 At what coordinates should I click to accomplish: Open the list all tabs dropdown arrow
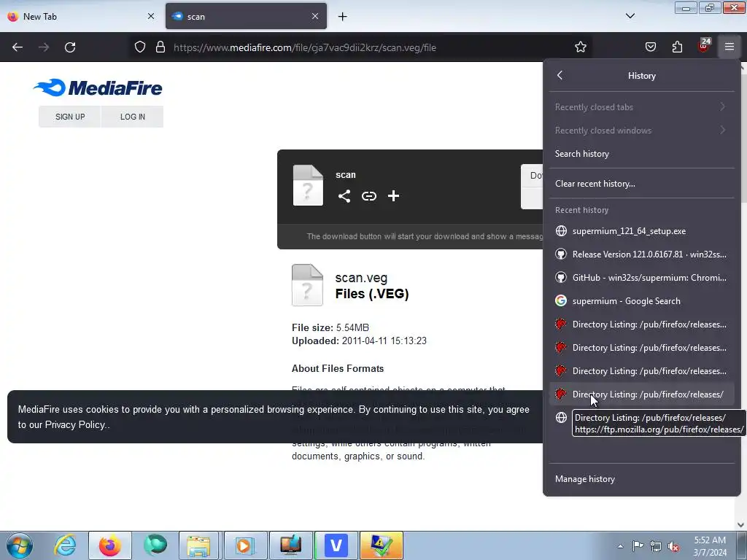630,16
